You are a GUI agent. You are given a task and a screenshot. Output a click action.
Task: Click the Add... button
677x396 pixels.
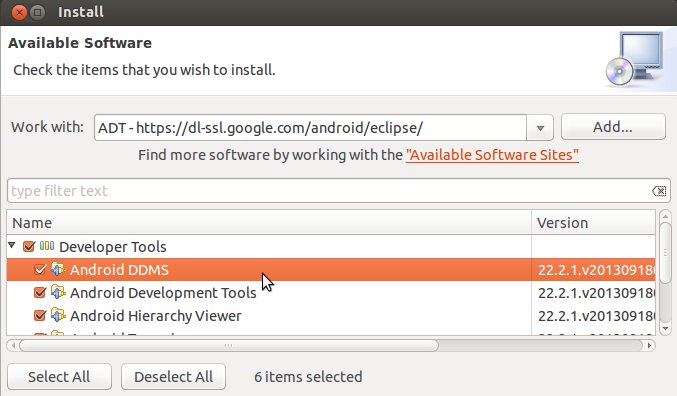(613, 127)
